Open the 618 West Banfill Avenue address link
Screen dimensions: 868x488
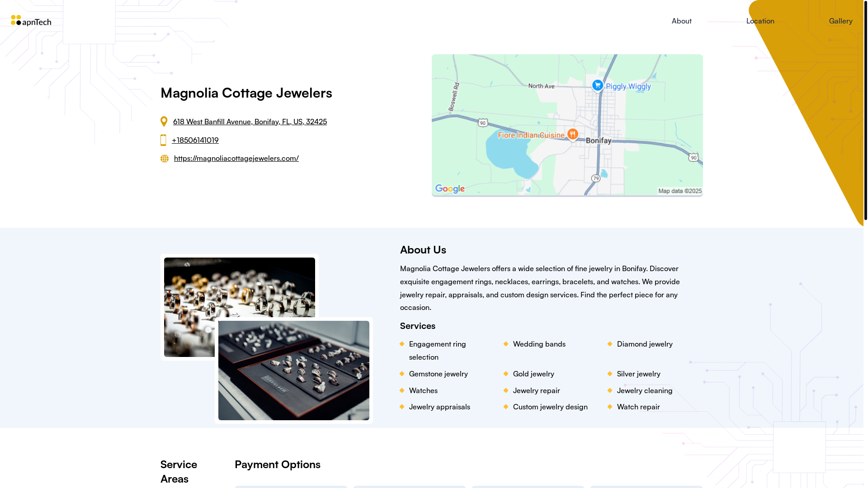(250, 122)
